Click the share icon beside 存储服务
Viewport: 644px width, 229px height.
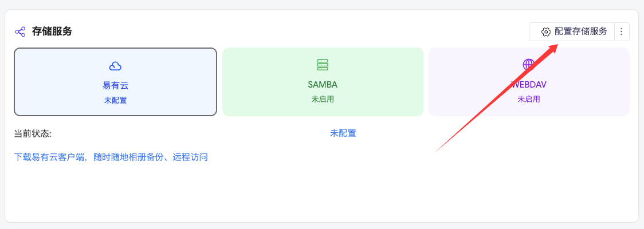20,31
